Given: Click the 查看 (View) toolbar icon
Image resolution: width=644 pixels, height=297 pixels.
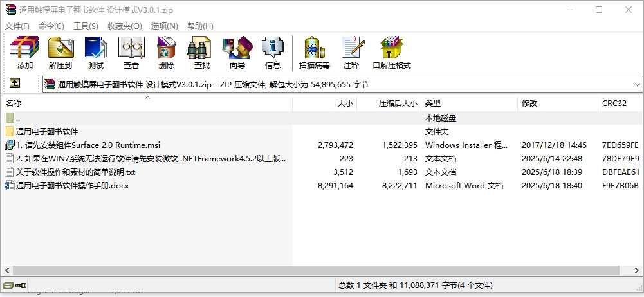Looking at the screenshot, I should point(131,48).
